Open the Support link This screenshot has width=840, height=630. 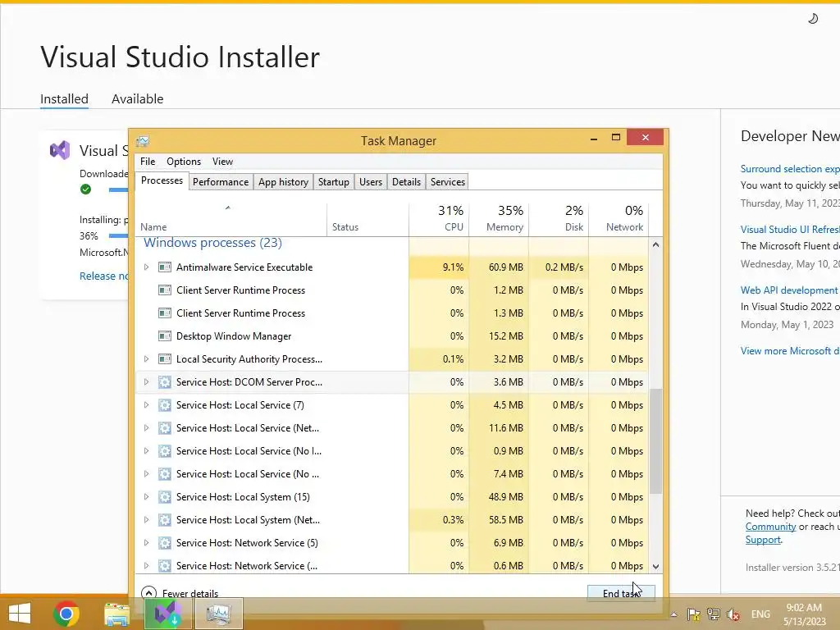click(x=763, y=540)
